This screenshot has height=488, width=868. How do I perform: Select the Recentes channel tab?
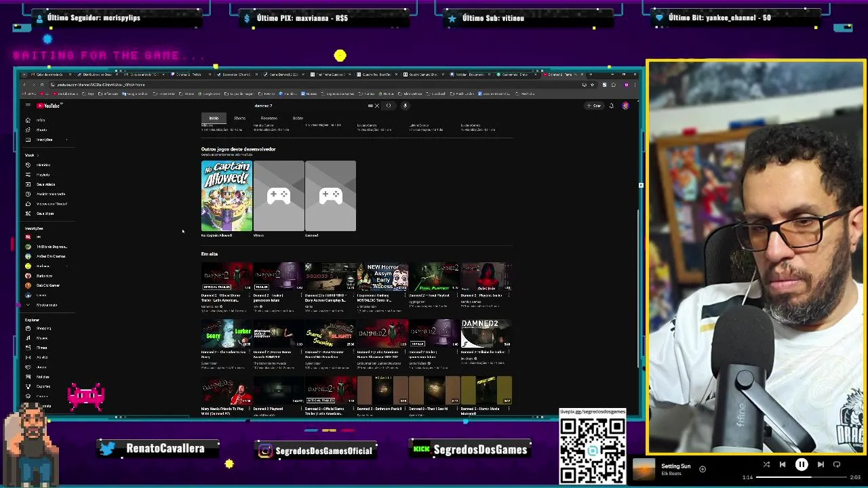pos(269,118)
